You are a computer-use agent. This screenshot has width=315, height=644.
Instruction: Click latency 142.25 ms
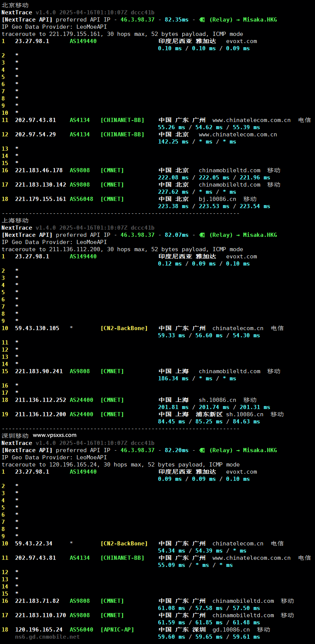tap(173, 142)
